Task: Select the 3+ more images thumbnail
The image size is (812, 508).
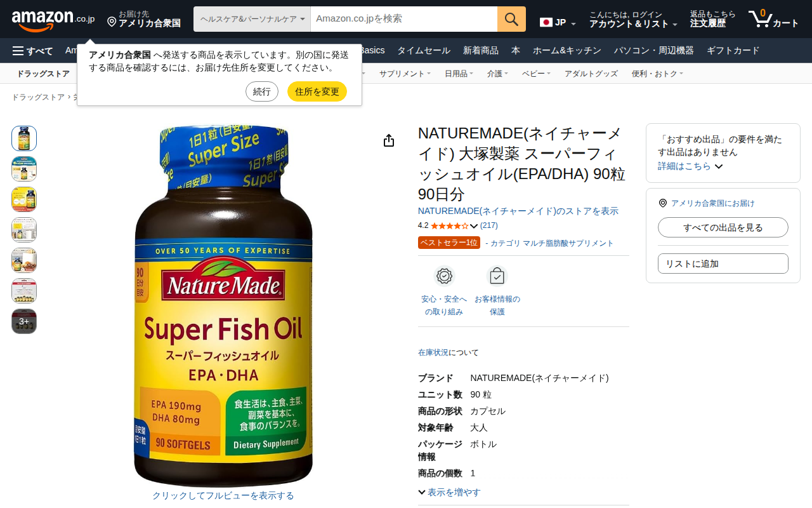Action: 24,321
